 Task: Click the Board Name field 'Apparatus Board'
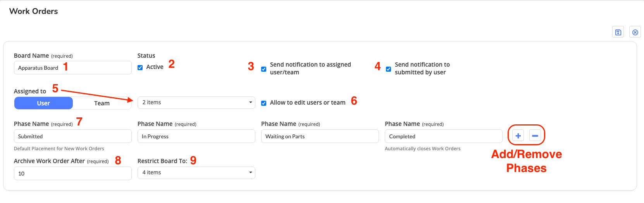pyautogui.click(x=73, y=67)
